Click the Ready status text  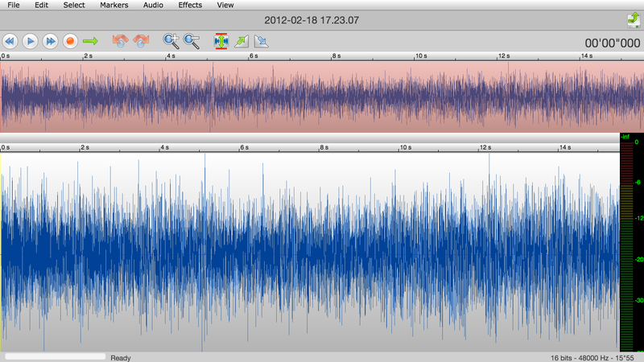121,358
